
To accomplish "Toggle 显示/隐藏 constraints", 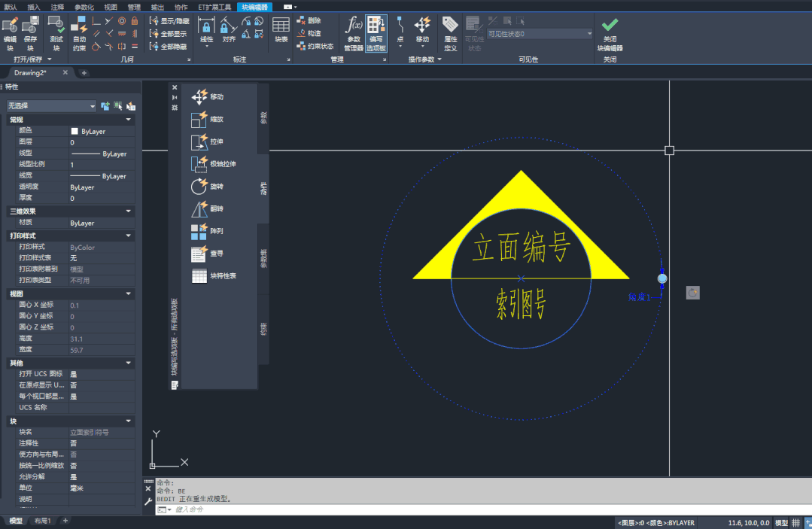I will (x=169, y=21).
